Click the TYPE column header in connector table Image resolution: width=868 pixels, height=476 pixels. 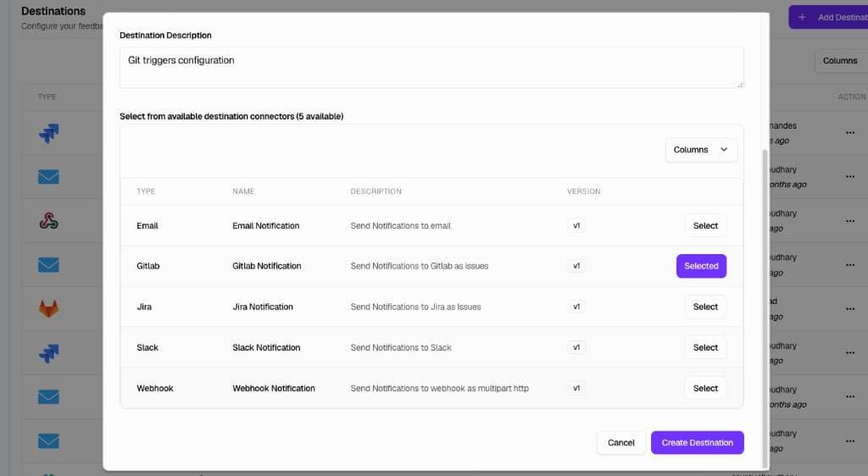(x=146, y=191)
